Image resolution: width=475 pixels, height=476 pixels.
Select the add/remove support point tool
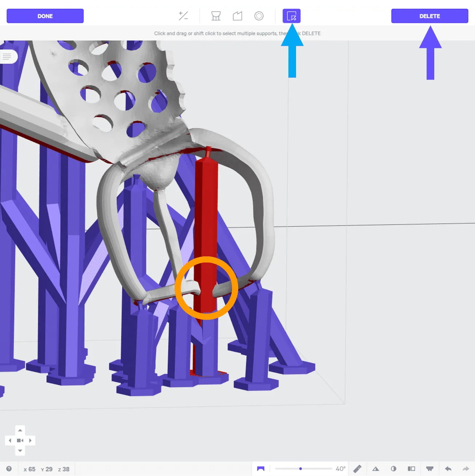(183, 16)
